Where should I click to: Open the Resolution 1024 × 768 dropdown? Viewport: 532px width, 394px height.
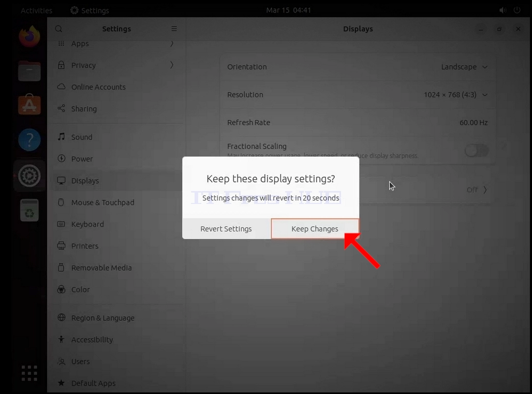pyautogui.click(x=455, y=95)
